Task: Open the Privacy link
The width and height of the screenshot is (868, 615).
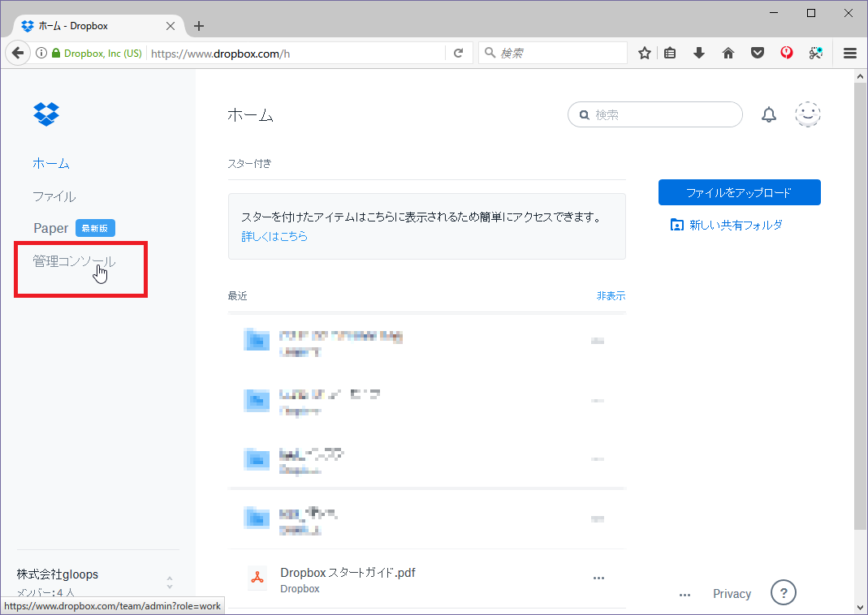Action: (x=732, y=593)
